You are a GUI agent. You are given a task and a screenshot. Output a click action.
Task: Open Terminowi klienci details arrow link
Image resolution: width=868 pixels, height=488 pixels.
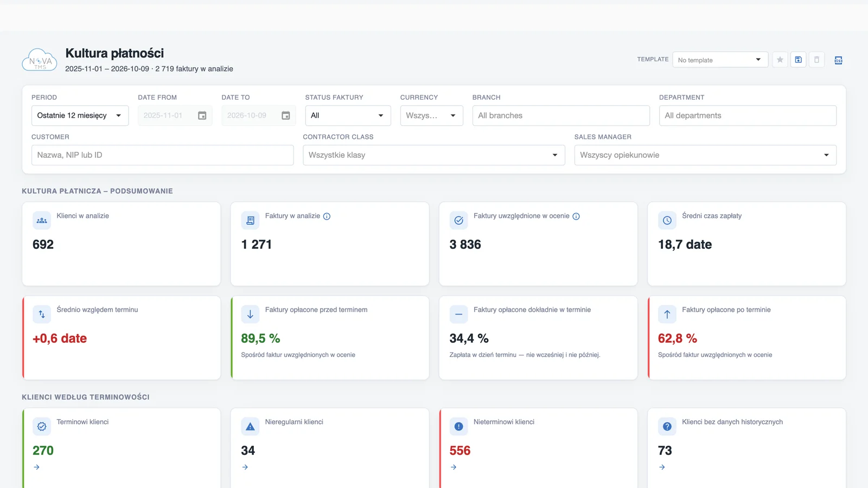36,467
